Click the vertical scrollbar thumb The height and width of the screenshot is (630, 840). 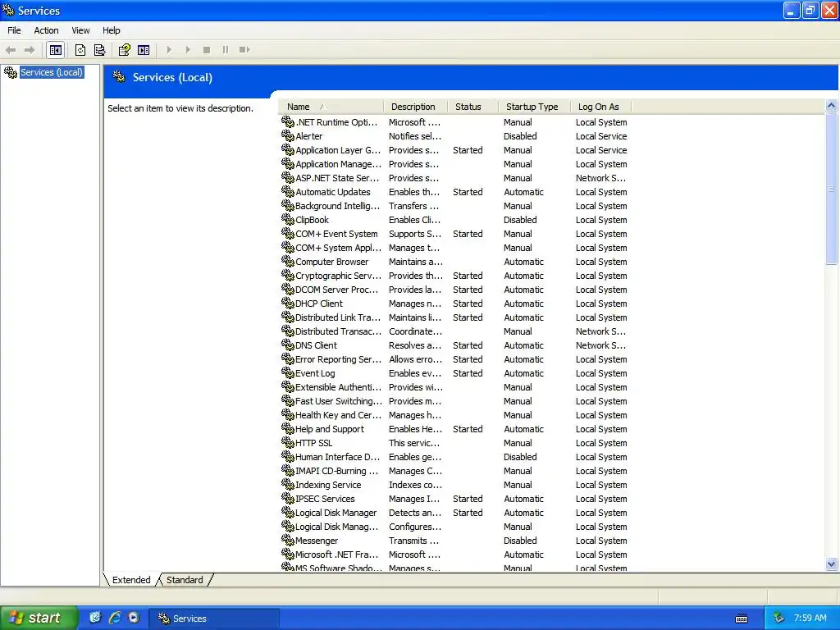[832, 189]
